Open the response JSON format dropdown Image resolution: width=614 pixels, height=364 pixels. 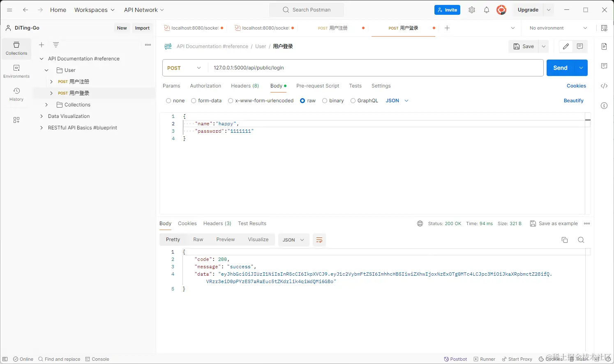click(293, 240)
